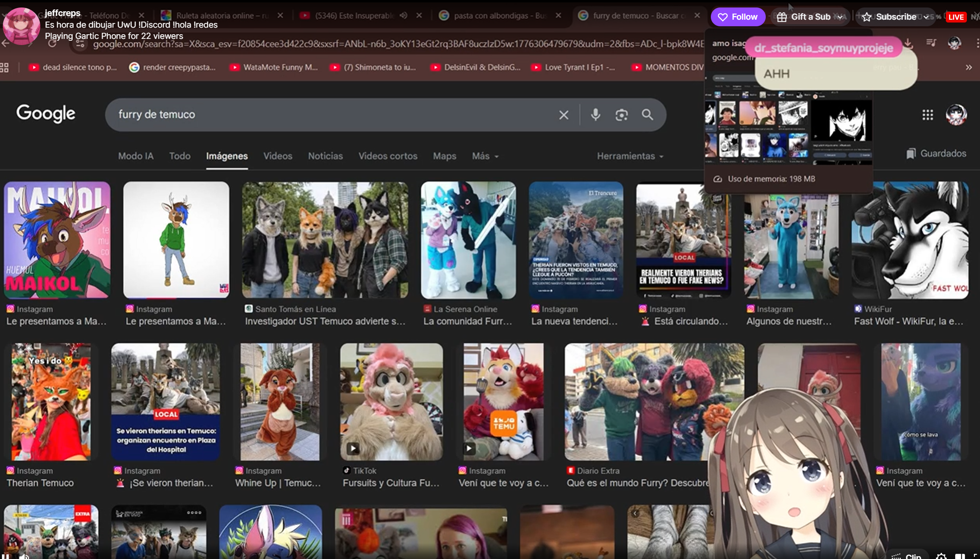Image resolution: width=980 pixels, height=559 pixels.
Task: Click the magnifier search icon
Action: pos(647,114)
